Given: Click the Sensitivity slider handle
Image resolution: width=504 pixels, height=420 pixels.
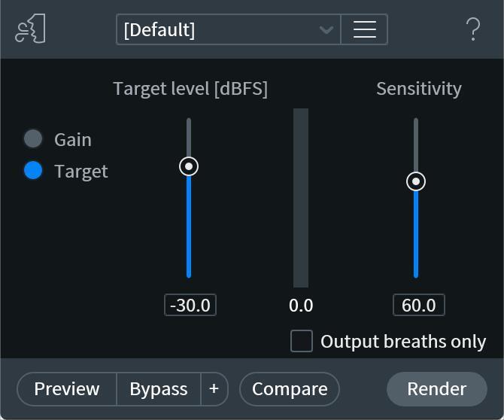Looking at the screenshot, I should tap(416, 181).
